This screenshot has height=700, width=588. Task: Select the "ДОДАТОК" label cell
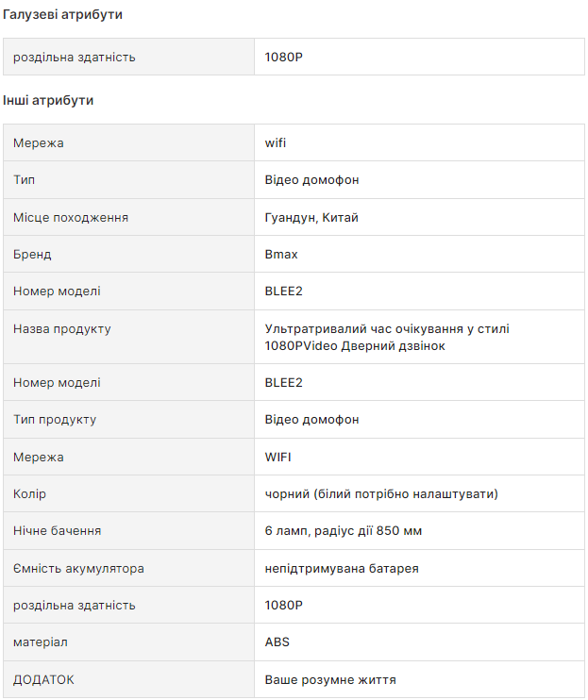pos(43,679)
